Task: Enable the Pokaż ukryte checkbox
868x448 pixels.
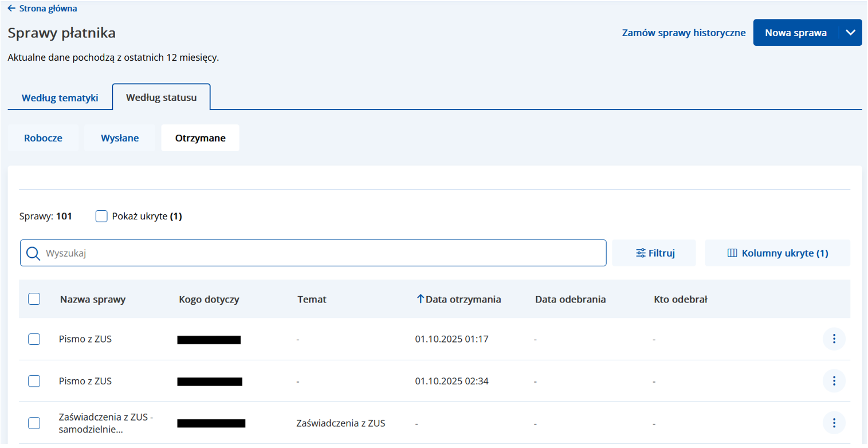Action: [102, 217]
